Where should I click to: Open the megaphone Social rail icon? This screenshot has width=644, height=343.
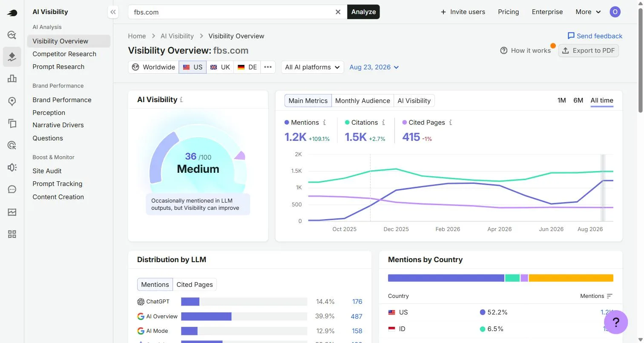[12, 168]
